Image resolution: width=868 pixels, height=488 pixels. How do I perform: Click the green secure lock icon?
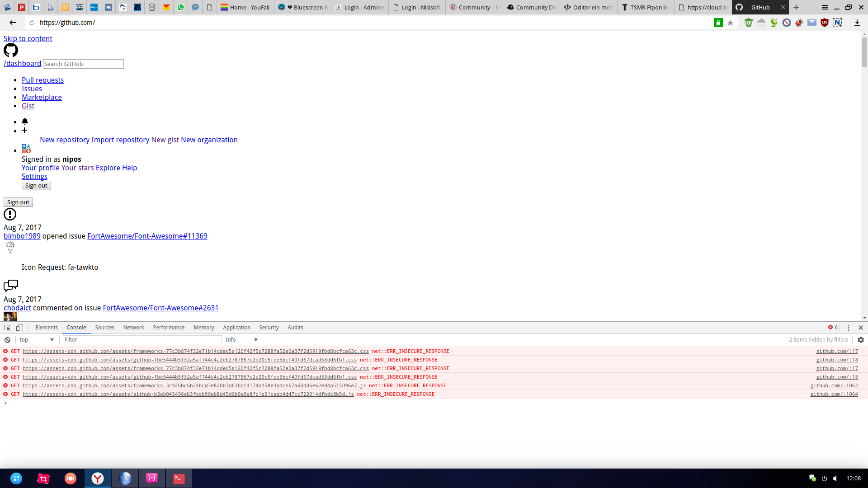(x=718, y=23)
